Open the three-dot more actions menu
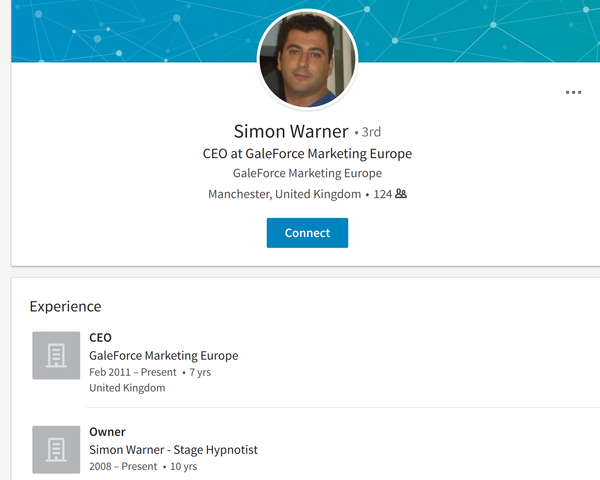Viewport: 600px width, 480px height. coord(573,92)
